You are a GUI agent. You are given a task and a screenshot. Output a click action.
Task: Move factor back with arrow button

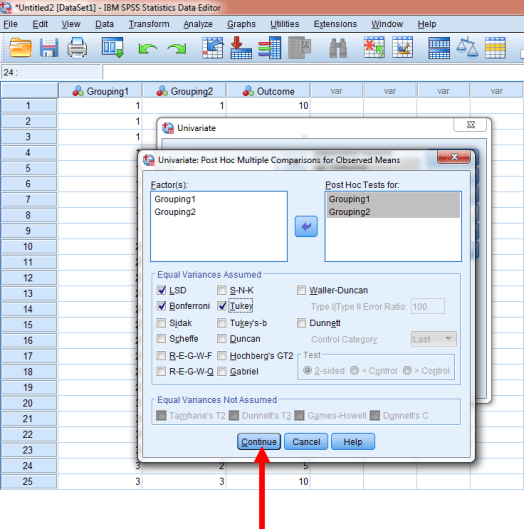(x=306, y=226)
